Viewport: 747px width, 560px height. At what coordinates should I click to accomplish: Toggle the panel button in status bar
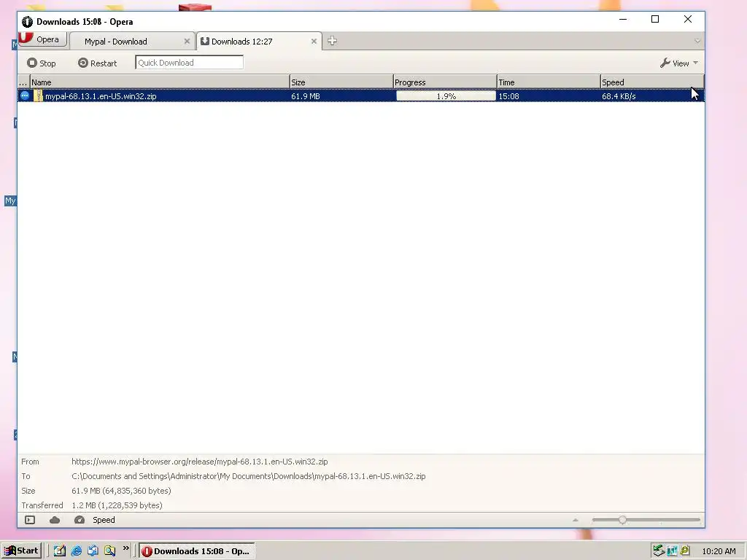click(30, 520)
